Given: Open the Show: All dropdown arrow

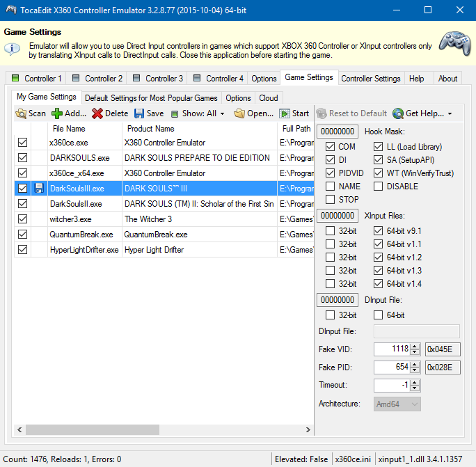Looking at the screenshot, I should (x=223, y=114).
